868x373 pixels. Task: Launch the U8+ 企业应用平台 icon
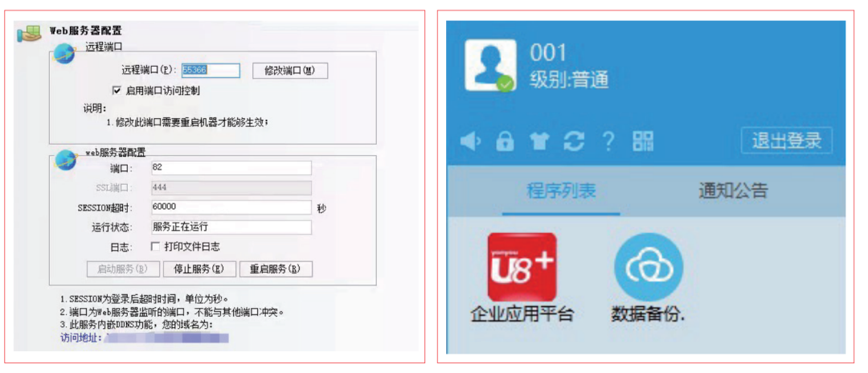click(522, 267)
